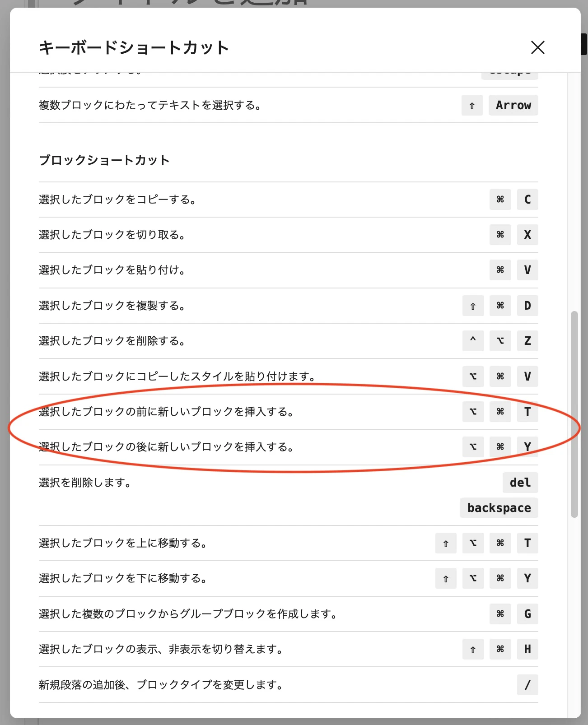Click 選択したブロックを上に移動する。 text
Viewport: 588px width, 725px height.
tap(123, 543)
